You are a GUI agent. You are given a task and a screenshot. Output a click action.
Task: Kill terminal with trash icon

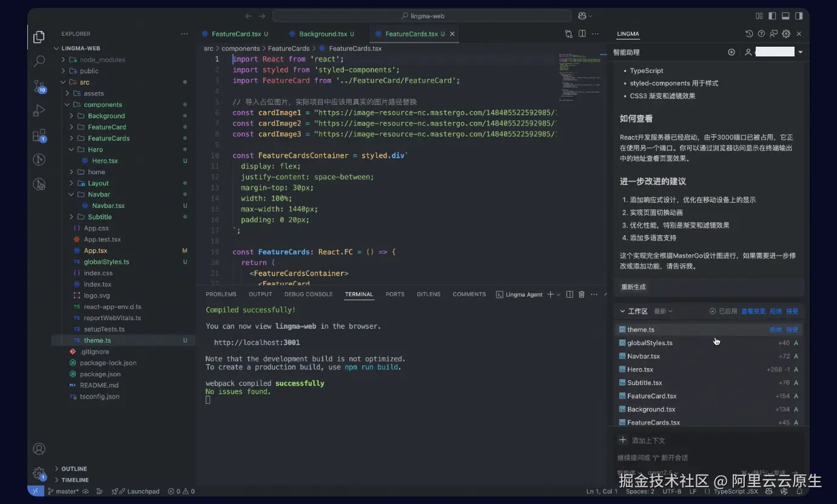[x=582, y=294]
